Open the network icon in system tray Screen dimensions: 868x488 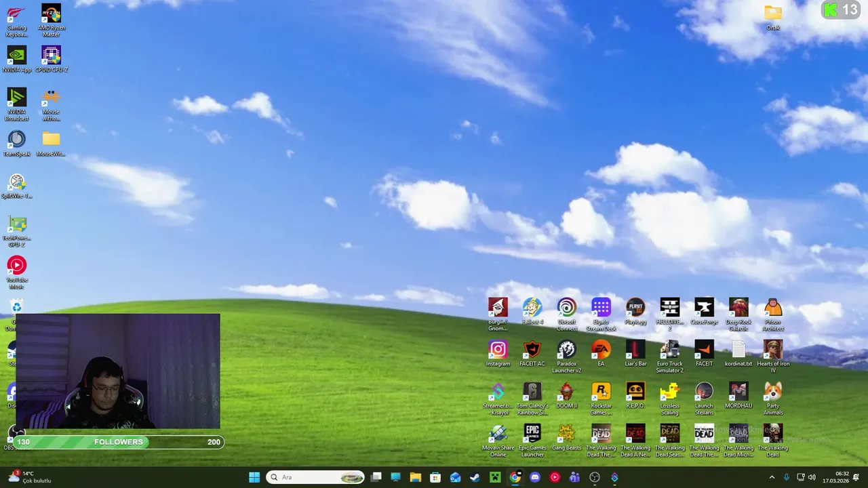tap(800, 477)
